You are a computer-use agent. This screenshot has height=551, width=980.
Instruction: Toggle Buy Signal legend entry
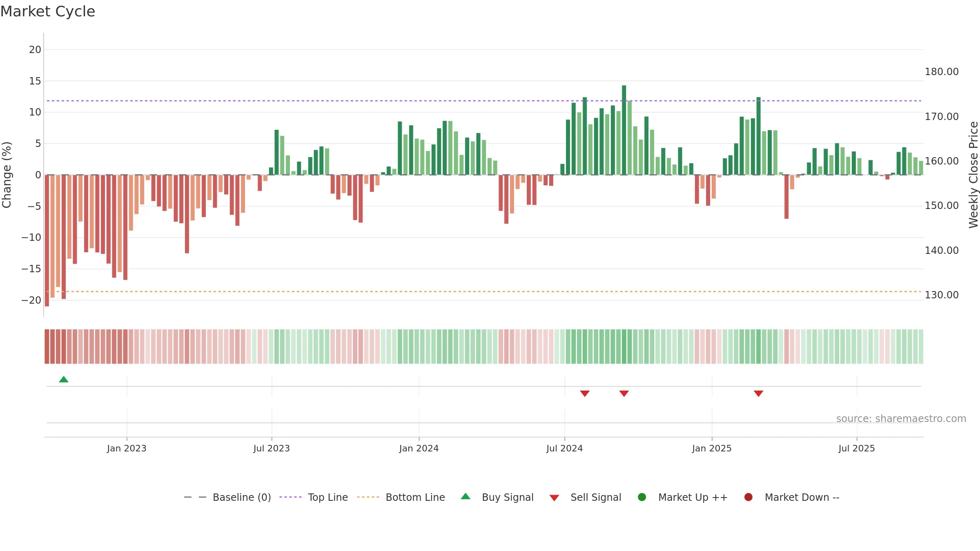497,498
